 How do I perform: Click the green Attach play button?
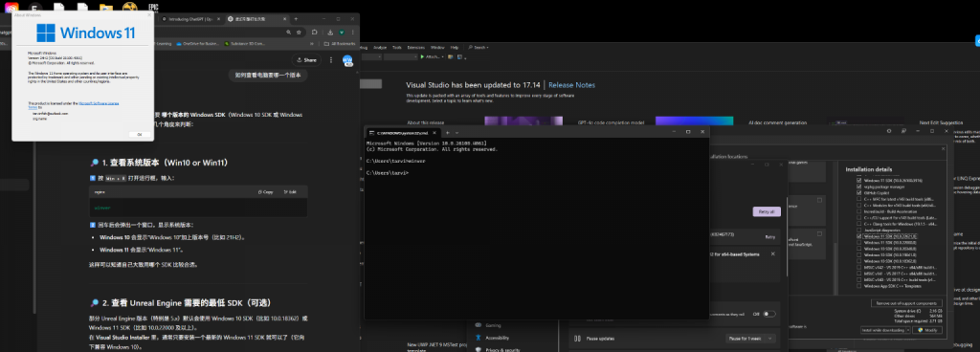422,56
